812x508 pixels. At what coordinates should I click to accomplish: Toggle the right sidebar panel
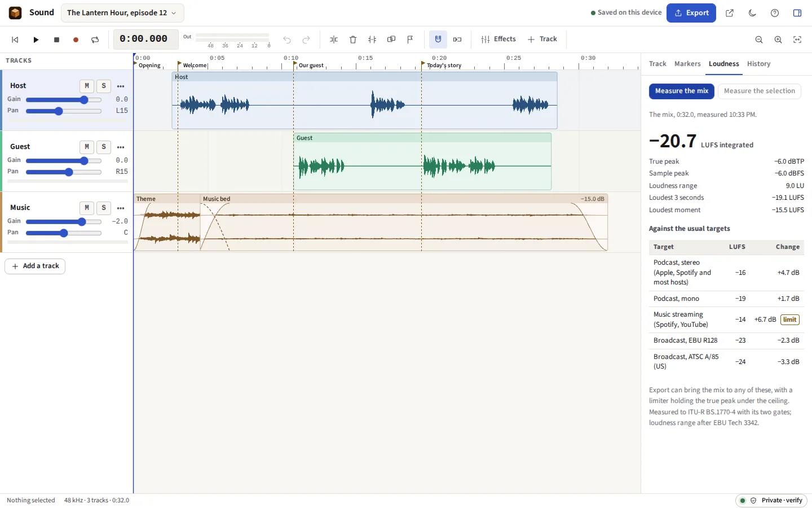[x=797, y=13]
